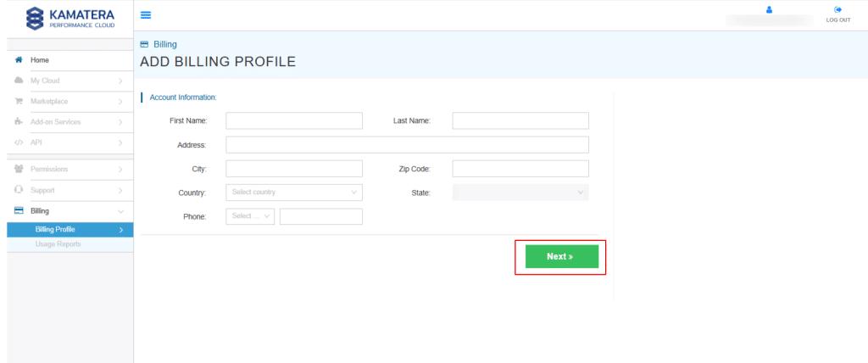Viewport: 868px width, 363px height.
Task: Click the API code brackets icon
Action: (x=19, y=142)
